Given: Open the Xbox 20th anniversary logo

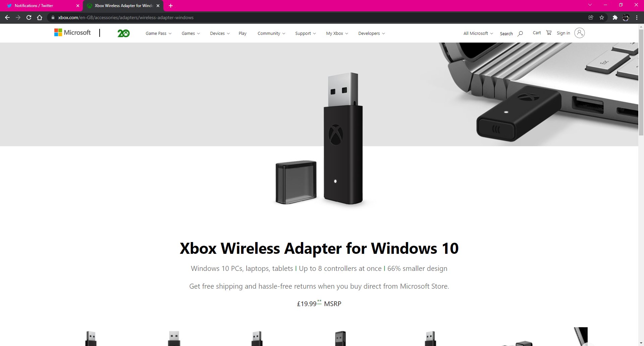Looking at the screenshot, I should [123, 33].
